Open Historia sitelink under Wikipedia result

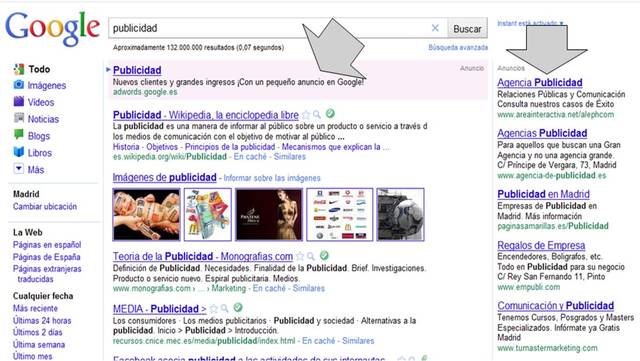click(126, 147)
